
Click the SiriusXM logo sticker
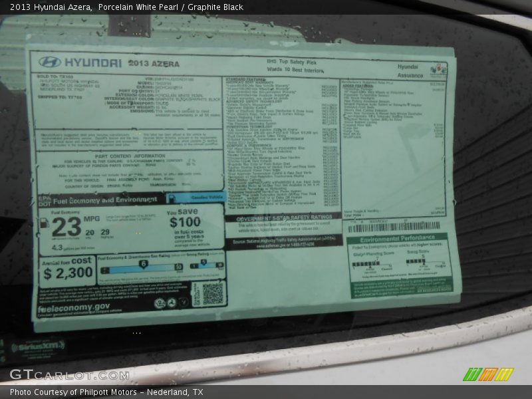click(x=37, y=346)
